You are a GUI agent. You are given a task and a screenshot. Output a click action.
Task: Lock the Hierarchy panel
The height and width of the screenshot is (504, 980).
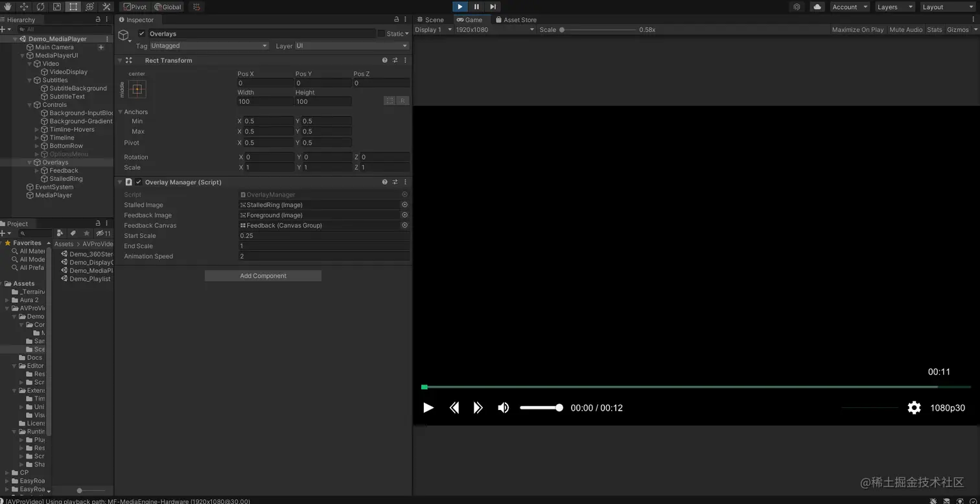pyautogui.click(x=98, y=19)
